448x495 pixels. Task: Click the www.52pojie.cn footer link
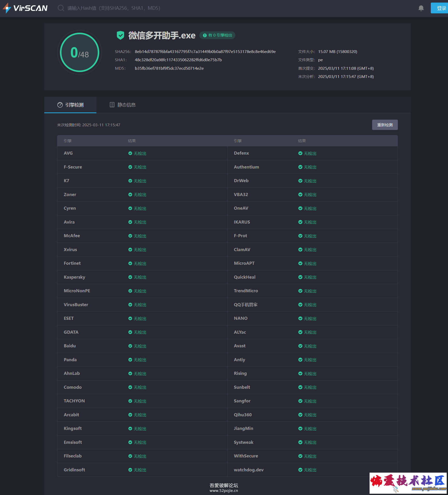223,491
